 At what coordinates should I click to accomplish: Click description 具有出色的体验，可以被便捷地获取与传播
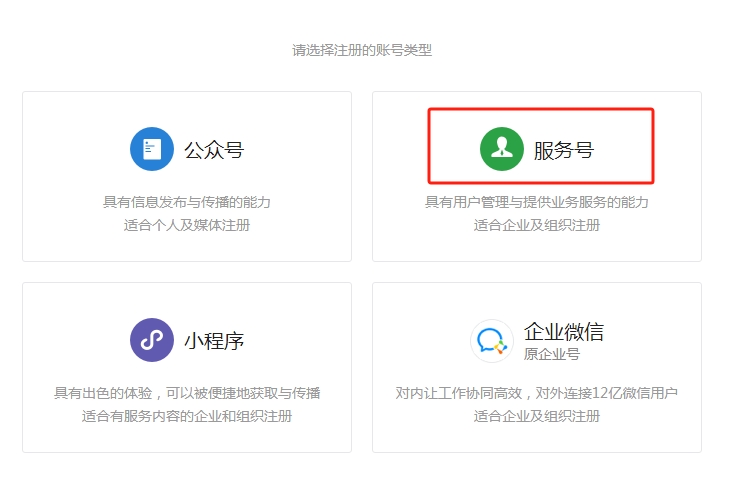[x=187, y=393]
